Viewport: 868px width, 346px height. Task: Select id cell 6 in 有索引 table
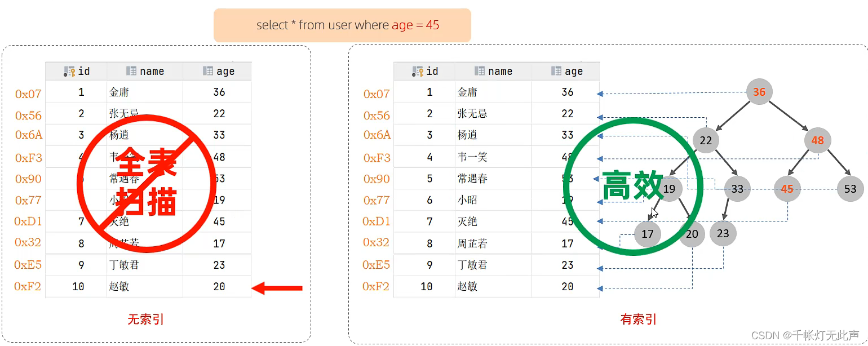[424, 200]
